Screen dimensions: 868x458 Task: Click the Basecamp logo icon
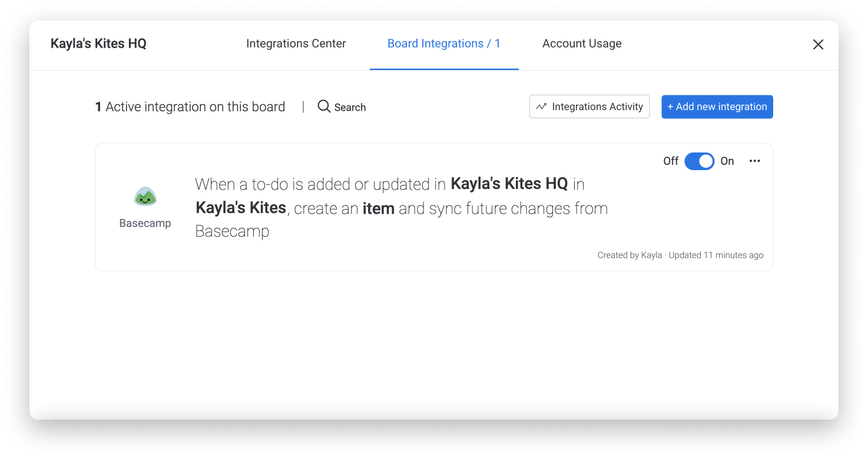(x=145, y=196)
